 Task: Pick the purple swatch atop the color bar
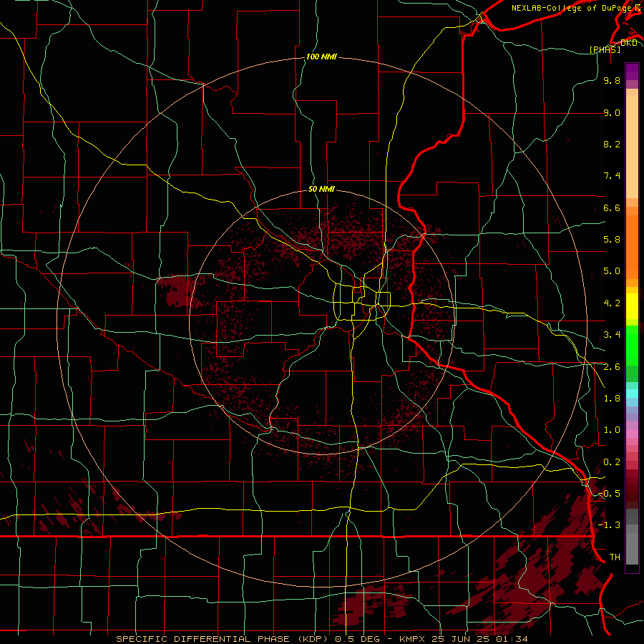[x=632, y=72]
